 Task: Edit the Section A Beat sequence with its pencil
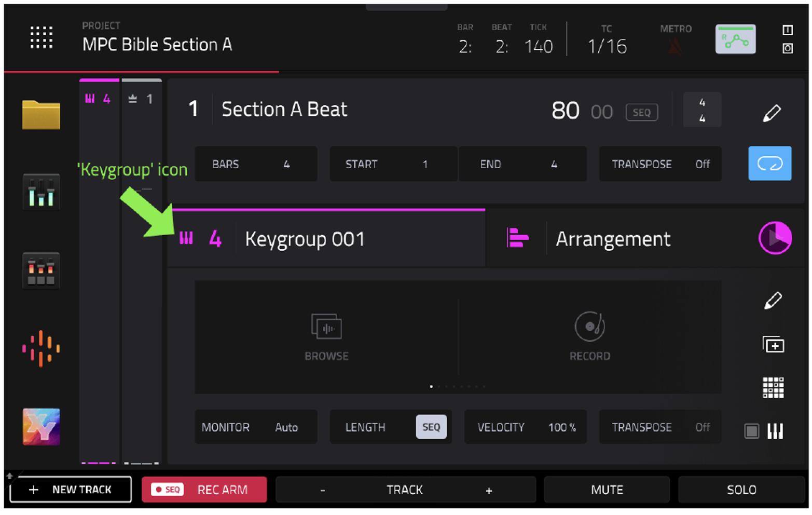point(772,113)
